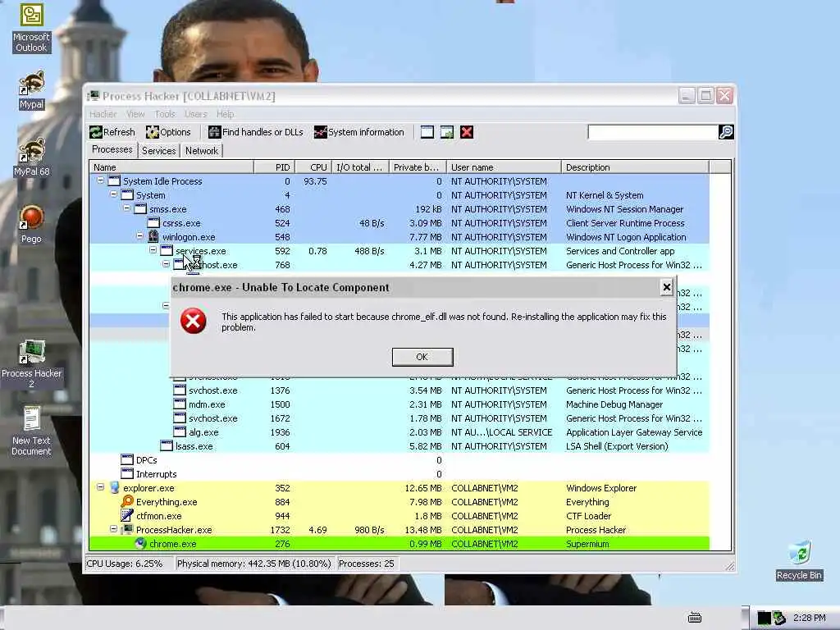Click into the process search field
Image resolution: width=840 pixels, height=630 pixels.
652,132
